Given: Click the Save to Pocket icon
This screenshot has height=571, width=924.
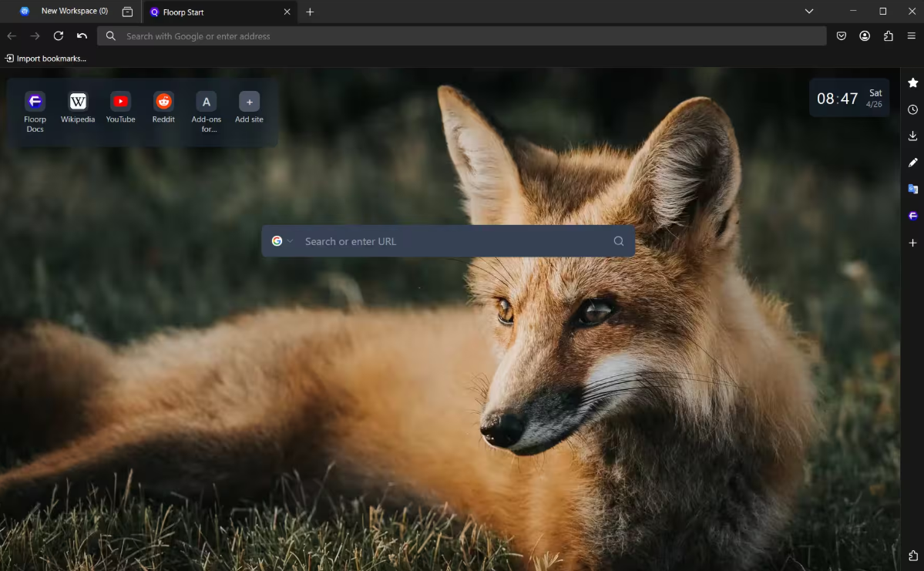Looking at the screenshot, I should click(842, 36).
